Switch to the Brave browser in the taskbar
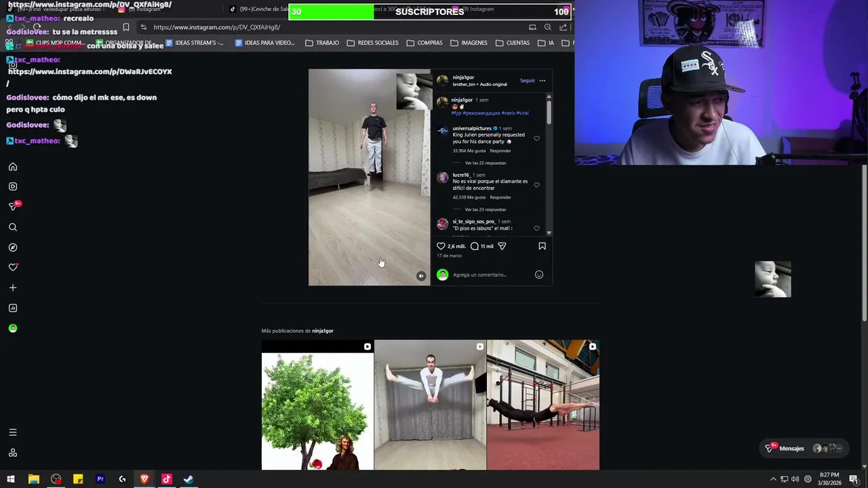This screenshot has width=868, height=488. click(144, 479)
